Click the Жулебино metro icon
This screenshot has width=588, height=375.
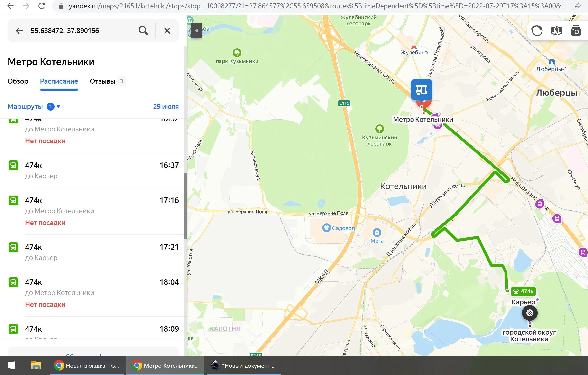(414, 47)
